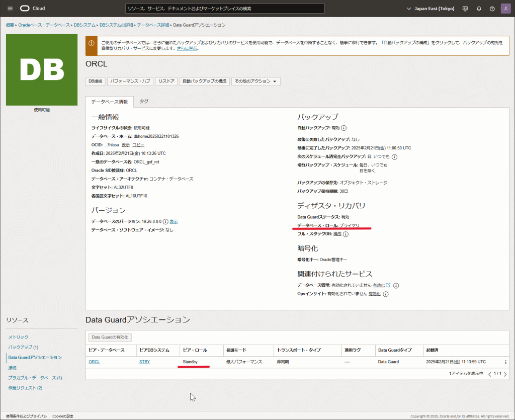Follow the さらに学ぶ link in banner
The height and width of the screenshot is (420, 515).
pyautogui.click(x=187, y=49)
